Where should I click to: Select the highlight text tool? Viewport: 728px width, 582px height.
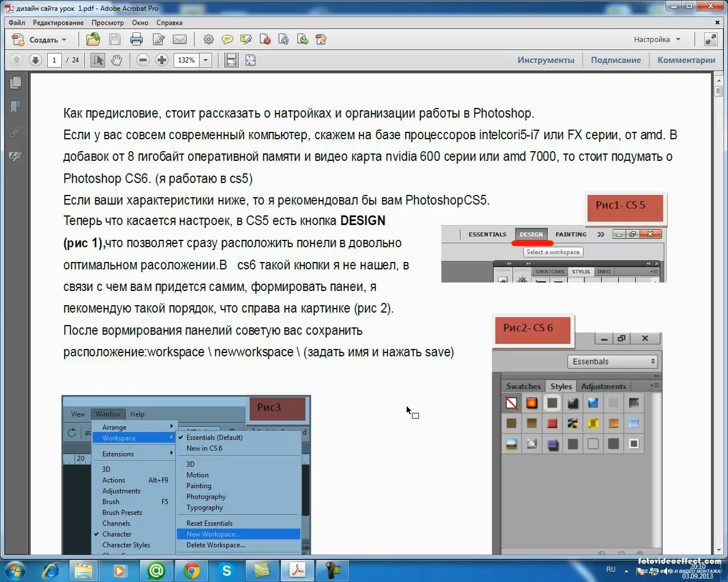246,39
